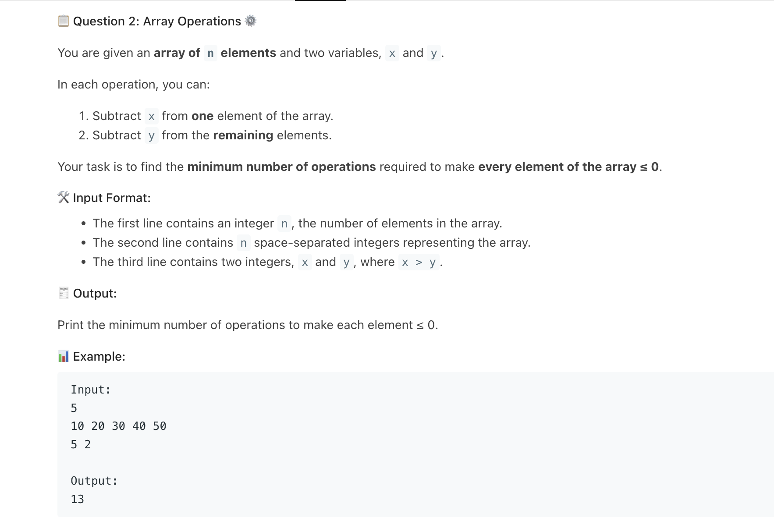Click the inline code y in Subtract y step
The height and width of the screenshot is (532, 774).
coord(151,135)
